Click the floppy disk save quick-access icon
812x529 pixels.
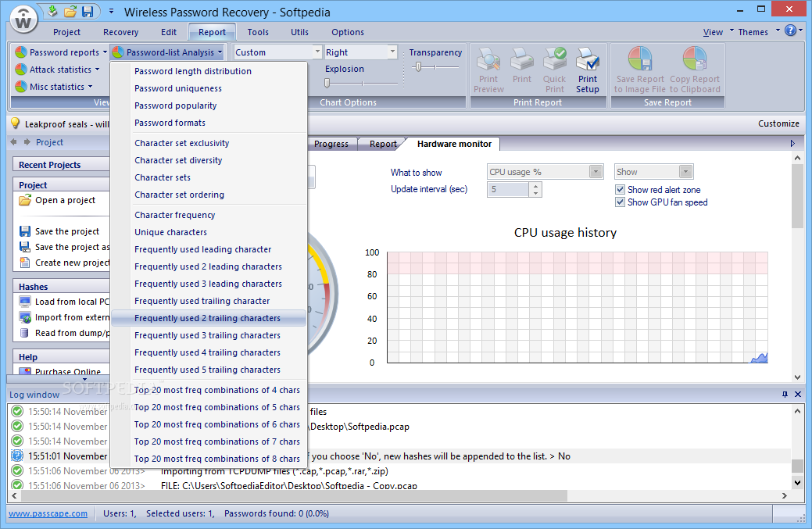[88, 11]
